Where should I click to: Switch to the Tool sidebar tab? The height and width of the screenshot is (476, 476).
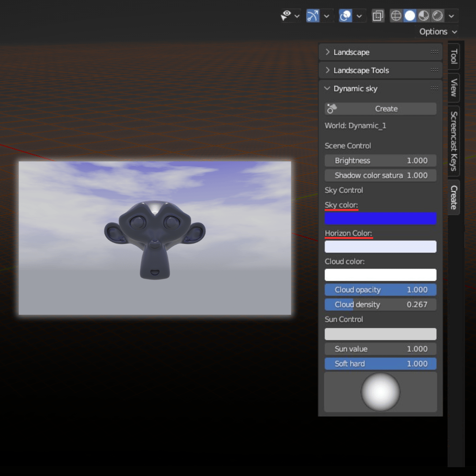coord(454,56)
